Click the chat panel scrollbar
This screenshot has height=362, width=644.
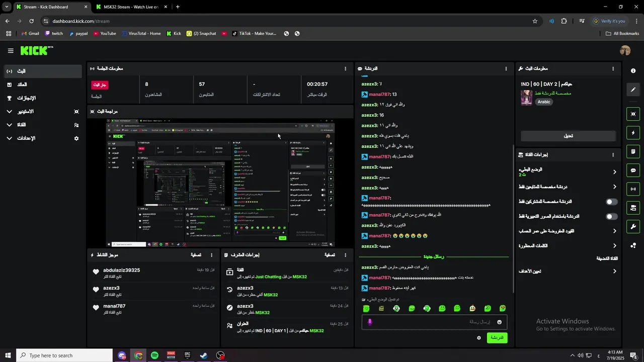coord(512,219)
